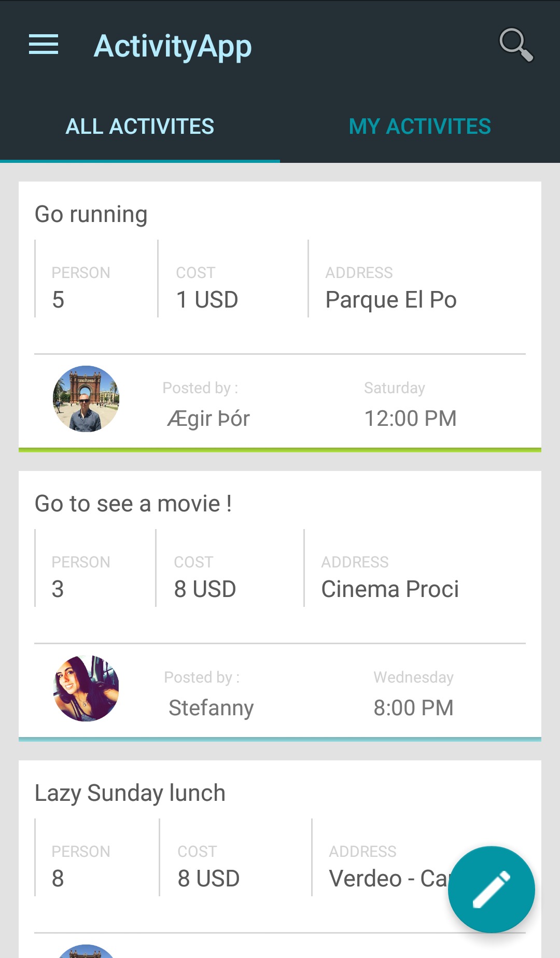This screenshot has height=958, width=560.
Task: Click the poster name Ægir Þór
Action: tap(208, 419)
